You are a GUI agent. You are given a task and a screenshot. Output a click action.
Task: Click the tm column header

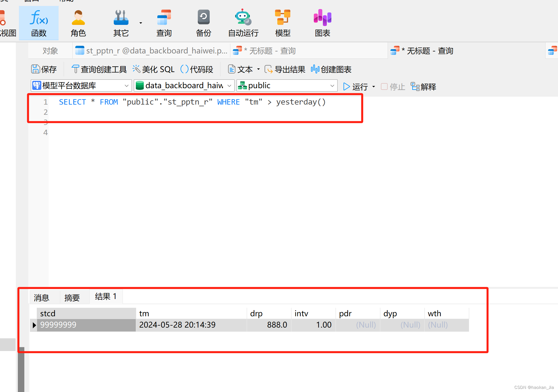click(191, 313)
